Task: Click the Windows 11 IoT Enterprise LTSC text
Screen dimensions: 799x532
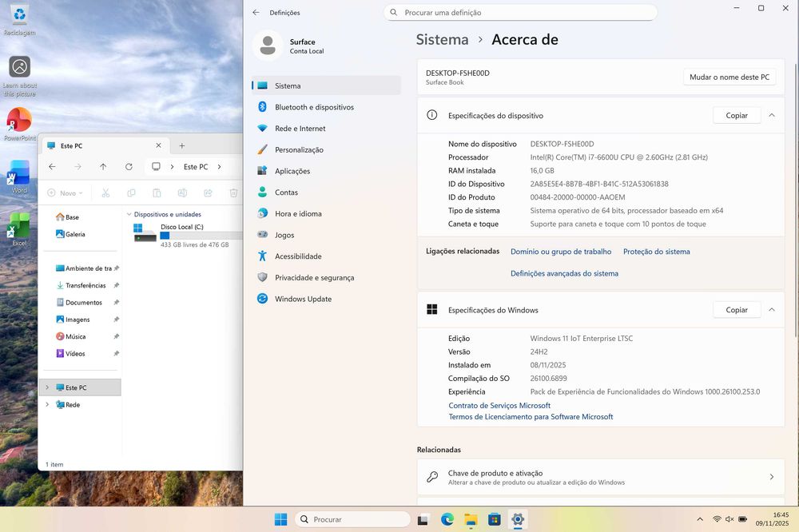Action: click(582, 339)
